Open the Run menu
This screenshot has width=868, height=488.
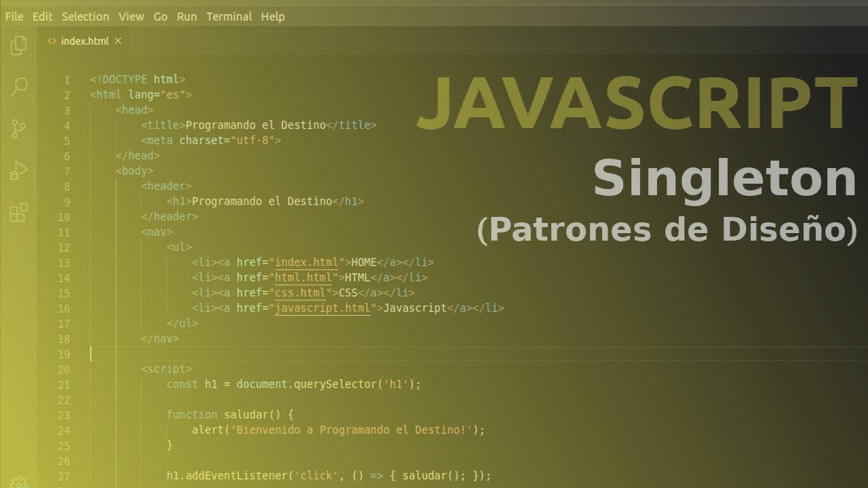[187, 16]
